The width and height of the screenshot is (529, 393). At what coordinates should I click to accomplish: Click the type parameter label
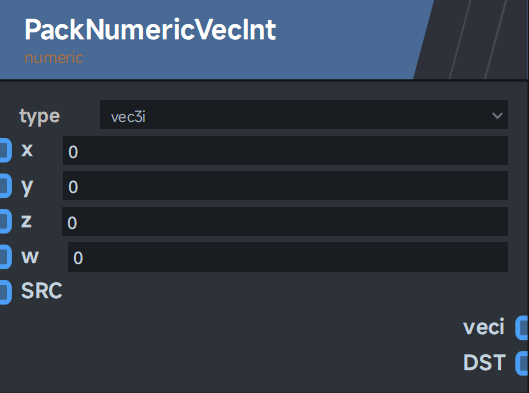click(39, 116)
